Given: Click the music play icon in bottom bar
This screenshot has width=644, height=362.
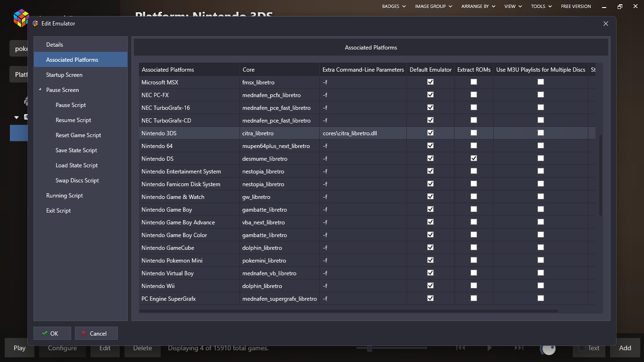Looking at the screenshot, I should point(489,348).
